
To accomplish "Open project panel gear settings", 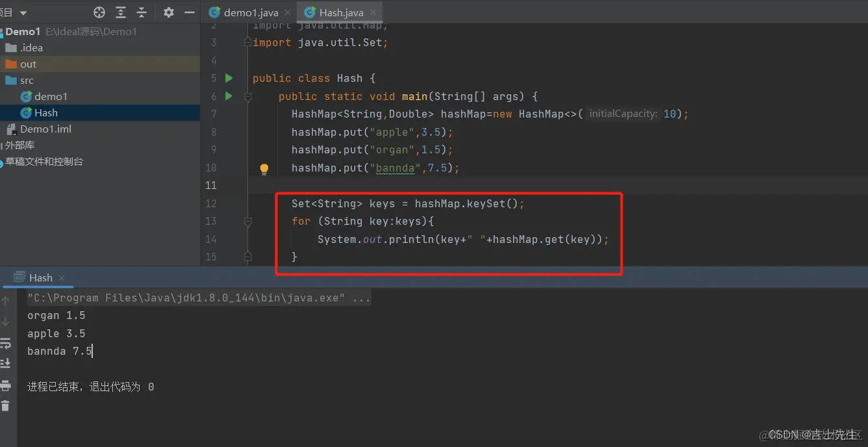I will click(169, 12).
